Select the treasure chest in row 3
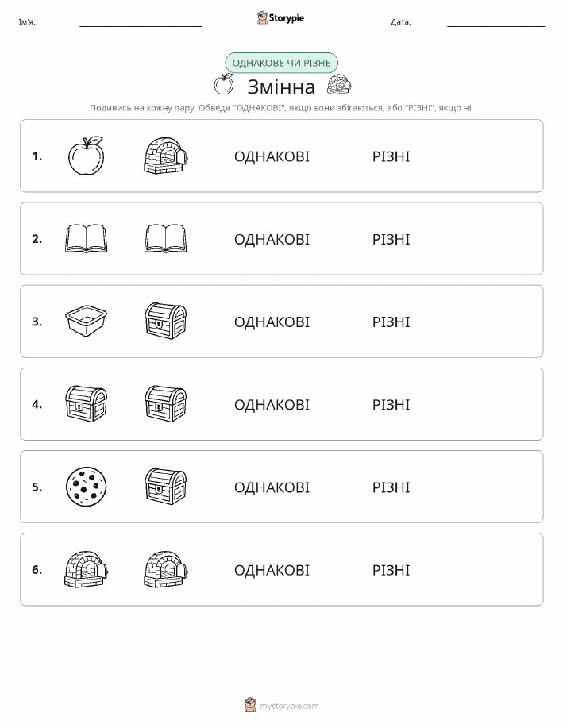This screenshot has height=728, width=563. (166, 321)
